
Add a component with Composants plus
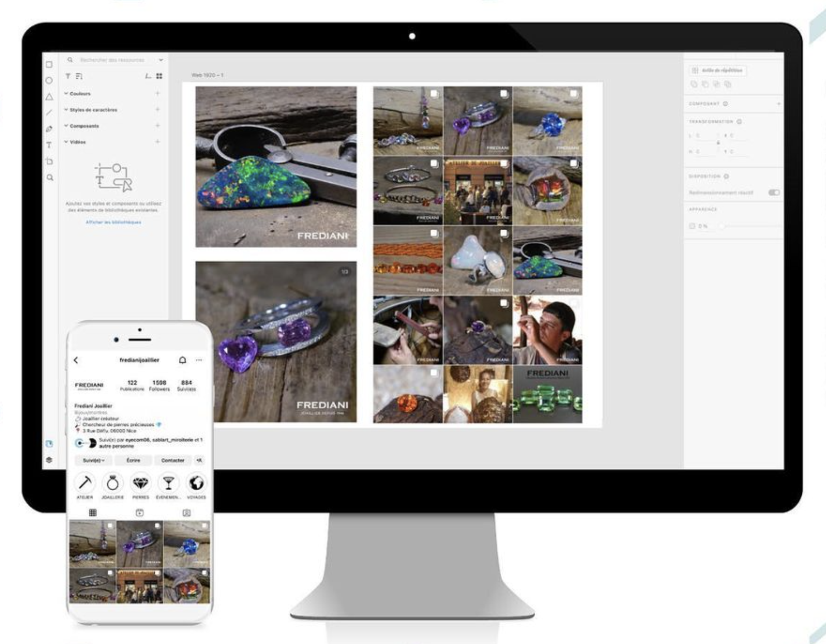click(157, 126)
